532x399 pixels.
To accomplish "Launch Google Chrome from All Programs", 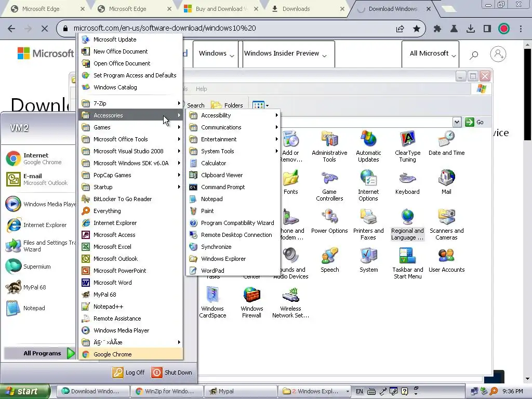I will tap(130, 354).
